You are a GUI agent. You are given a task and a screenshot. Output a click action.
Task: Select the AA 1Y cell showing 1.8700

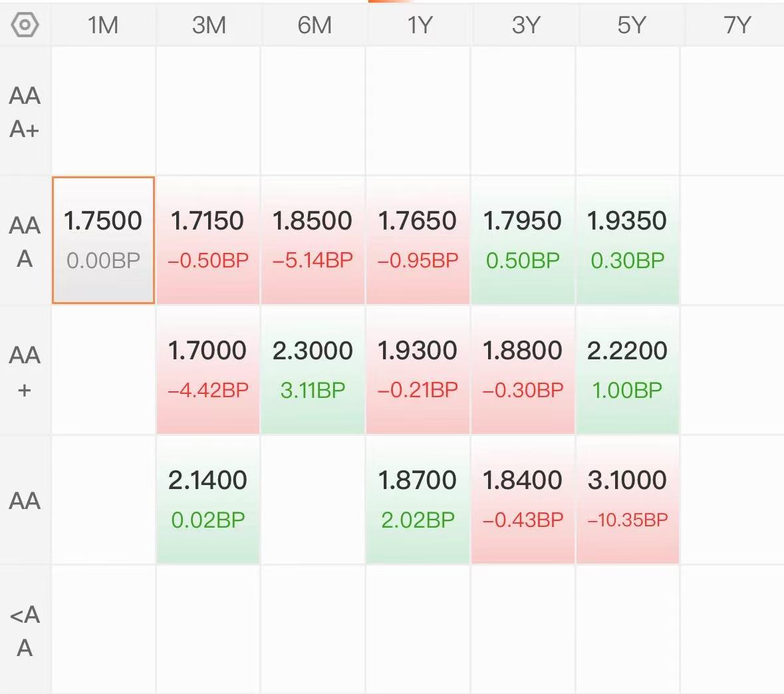418,499
